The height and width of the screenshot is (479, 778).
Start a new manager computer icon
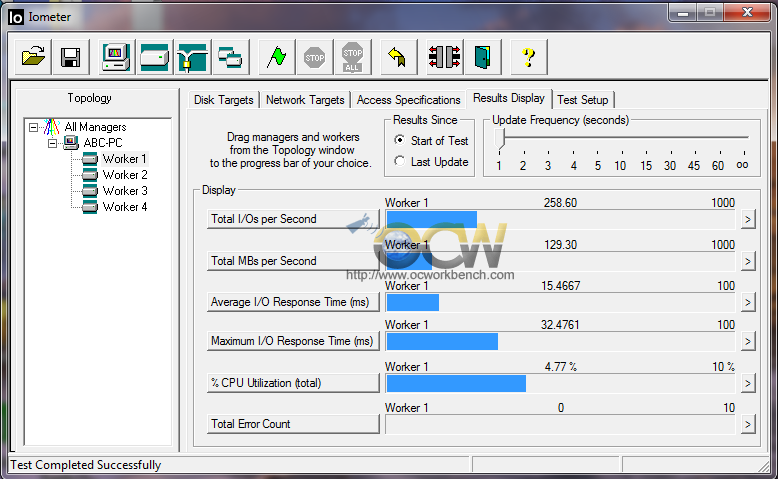point(116,57)
